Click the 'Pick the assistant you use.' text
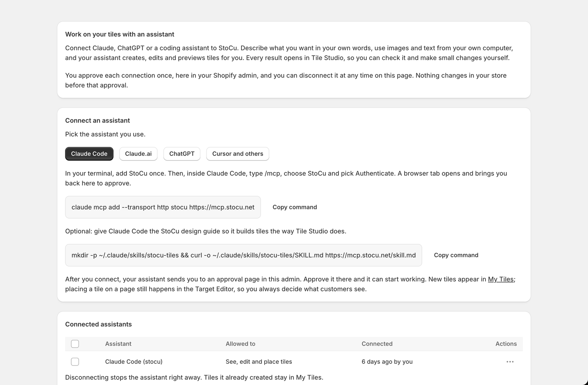The image size is (588, 385). [105, 134]
